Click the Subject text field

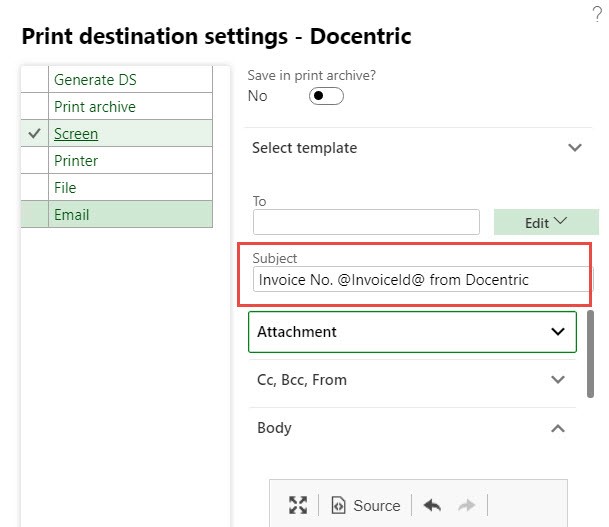click(422, 280)
